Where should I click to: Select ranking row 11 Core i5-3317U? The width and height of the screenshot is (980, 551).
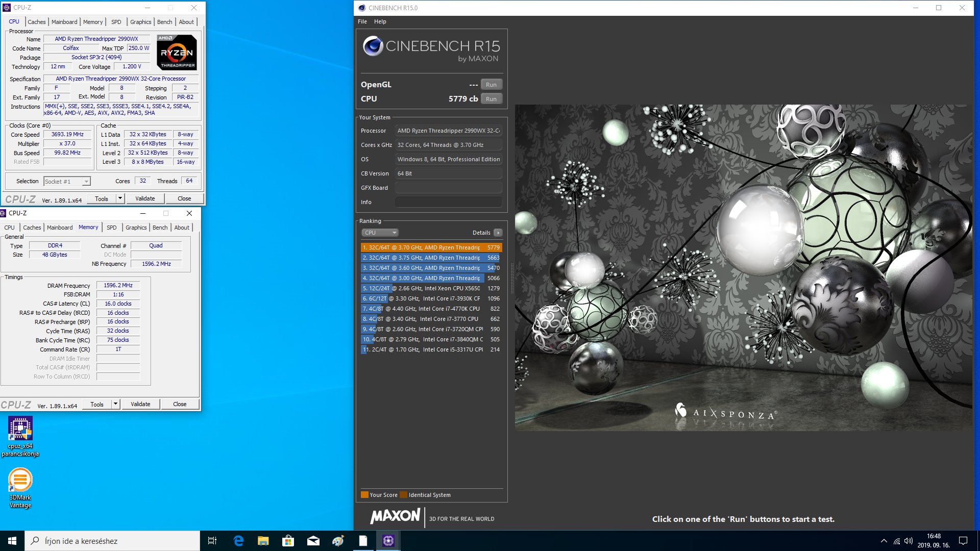coord(431,349)
